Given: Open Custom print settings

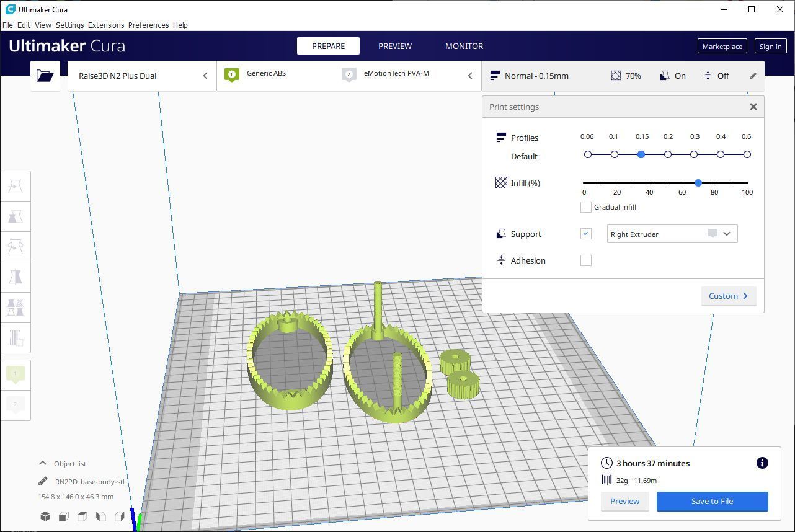Looking at the screenshot, I should tap(729, 296).
